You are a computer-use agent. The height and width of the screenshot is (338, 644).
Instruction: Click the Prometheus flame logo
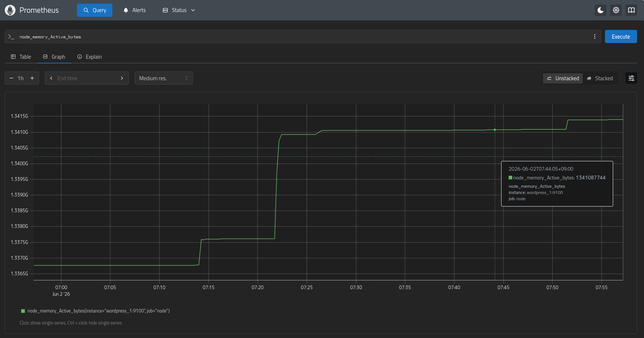[x=10, y=10]
